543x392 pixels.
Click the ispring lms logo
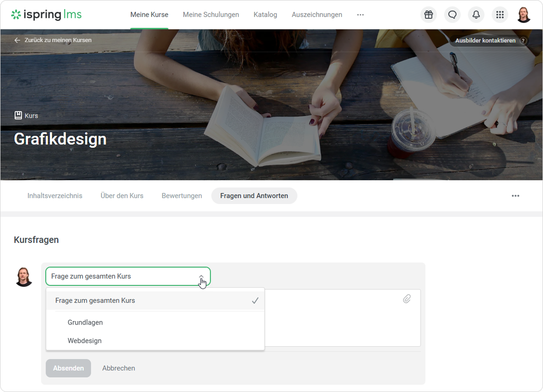[x=46, y=15]
